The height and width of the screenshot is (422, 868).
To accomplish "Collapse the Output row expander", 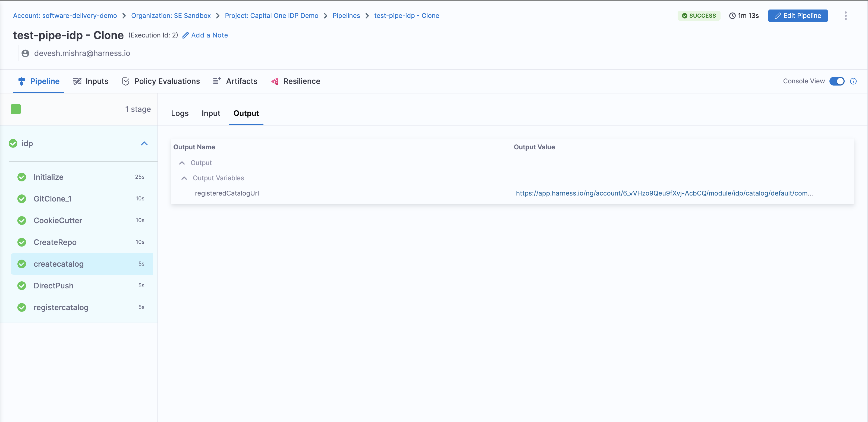I will click(182, 163).
